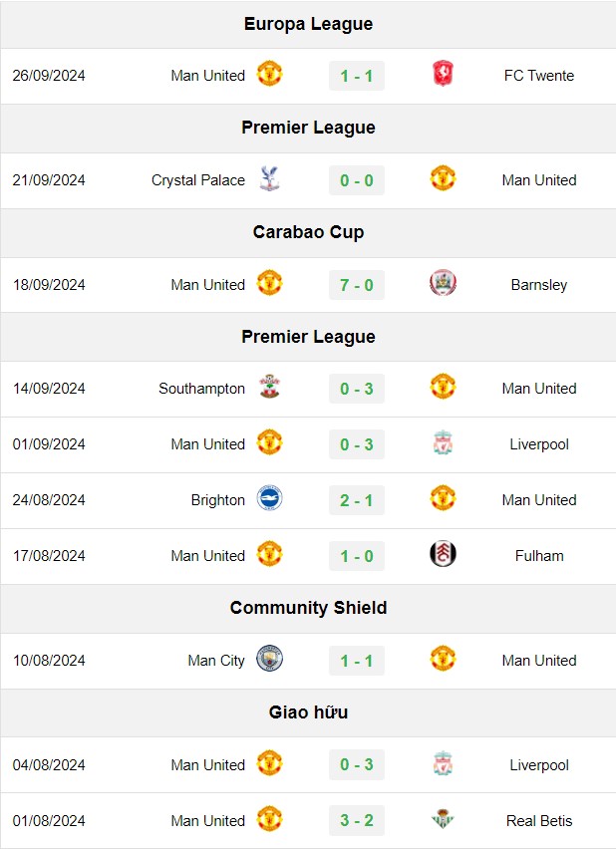Viewport: 616px width, 849px height.
Task: Open the 3 - 2 Real Betis score
Action: [357, 820]
